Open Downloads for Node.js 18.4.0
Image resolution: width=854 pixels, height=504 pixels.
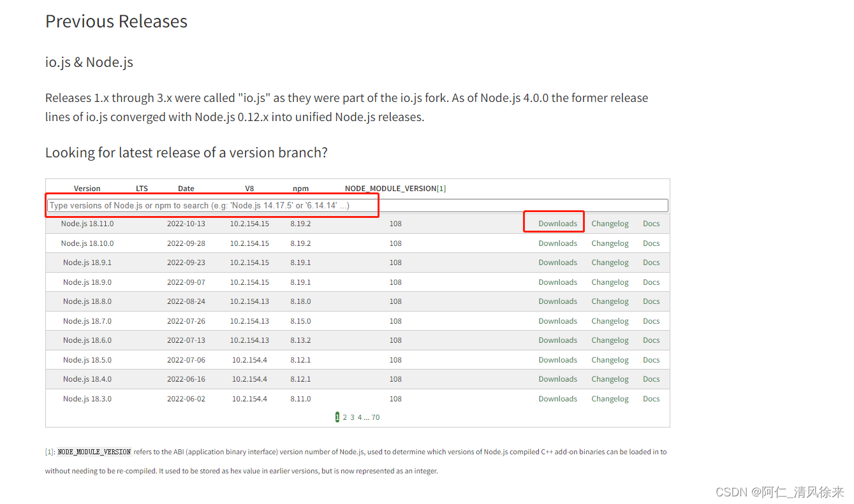tap(557, 379)
